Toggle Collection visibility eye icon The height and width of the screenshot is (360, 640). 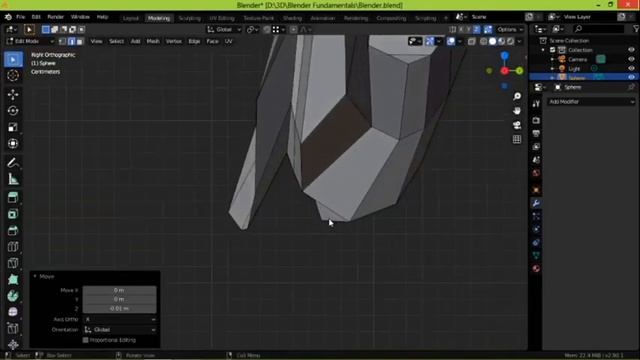click(x=631, y=50)
